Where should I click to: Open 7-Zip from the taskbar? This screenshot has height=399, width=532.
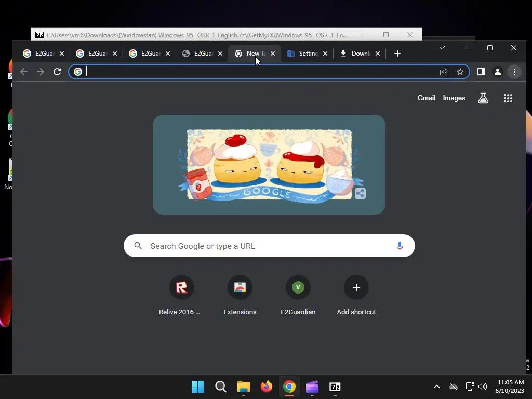[335, 387]
